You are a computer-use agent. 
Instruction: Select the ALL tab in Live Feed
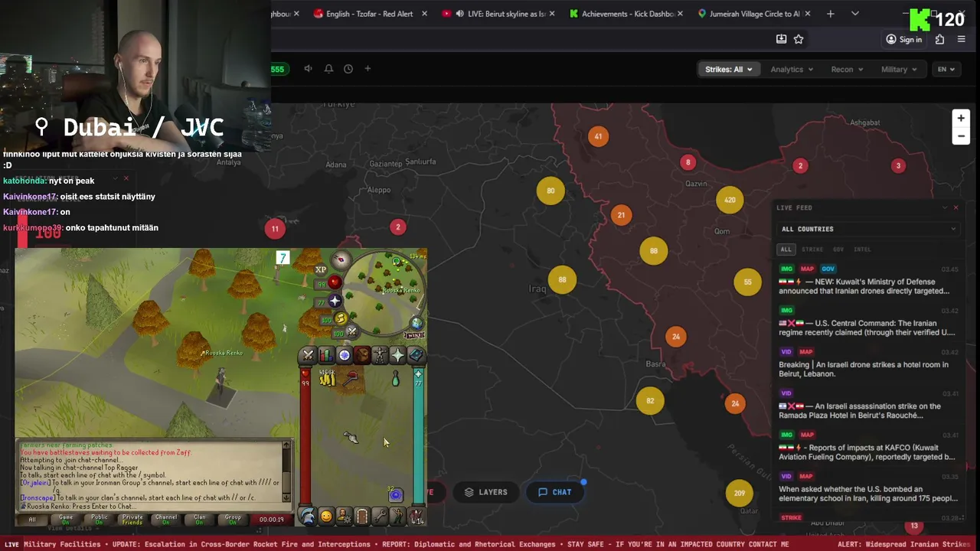tap(786, 249)
